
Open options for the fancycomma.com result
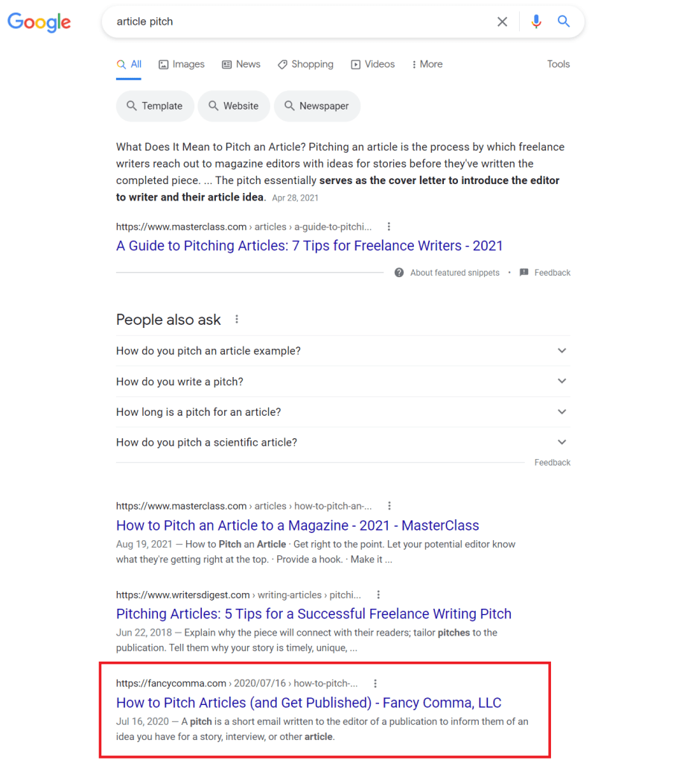(x=375, y=683)
